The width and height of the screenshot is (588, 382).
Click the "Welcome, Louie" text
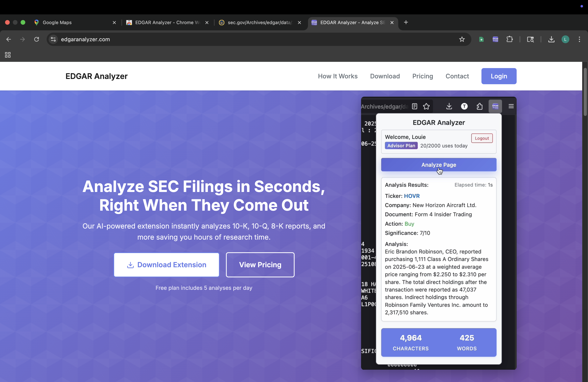405,137
